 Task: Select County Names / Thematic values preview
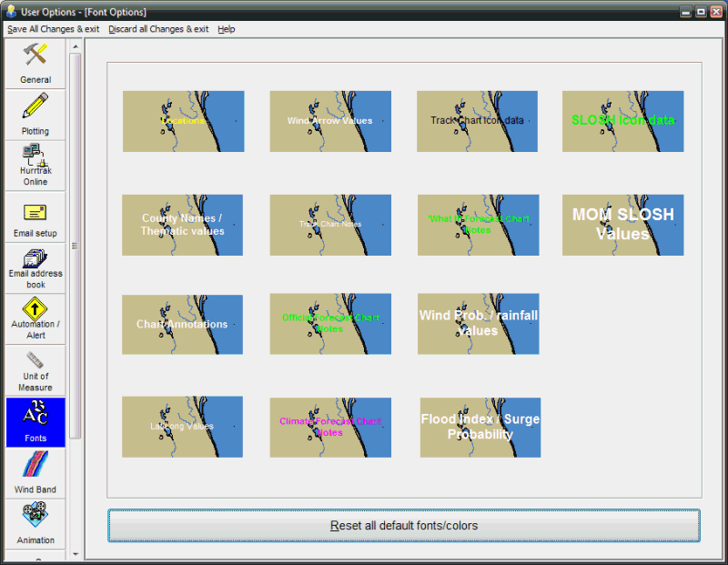pos(183,225)
